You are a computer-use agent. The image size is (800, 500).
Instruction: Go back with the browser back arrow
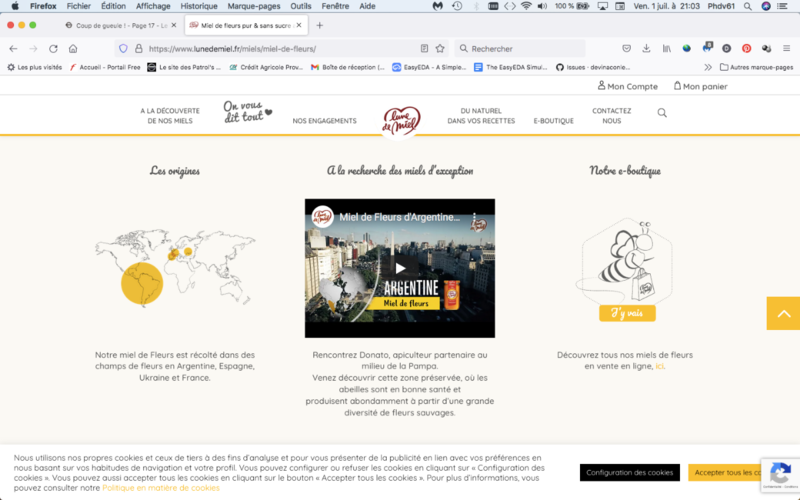(x=13, y=48)
